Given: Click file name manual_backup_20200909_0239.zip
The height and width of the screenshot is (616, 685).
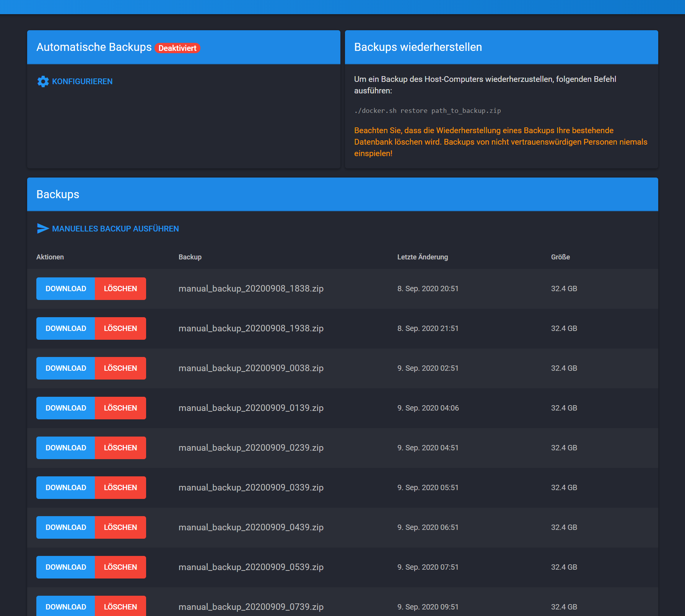Looking at the screenshot, I should click(x=251, y=448).
